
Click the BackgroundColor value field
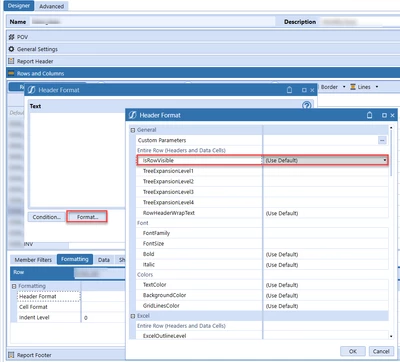tap(326, 295)
